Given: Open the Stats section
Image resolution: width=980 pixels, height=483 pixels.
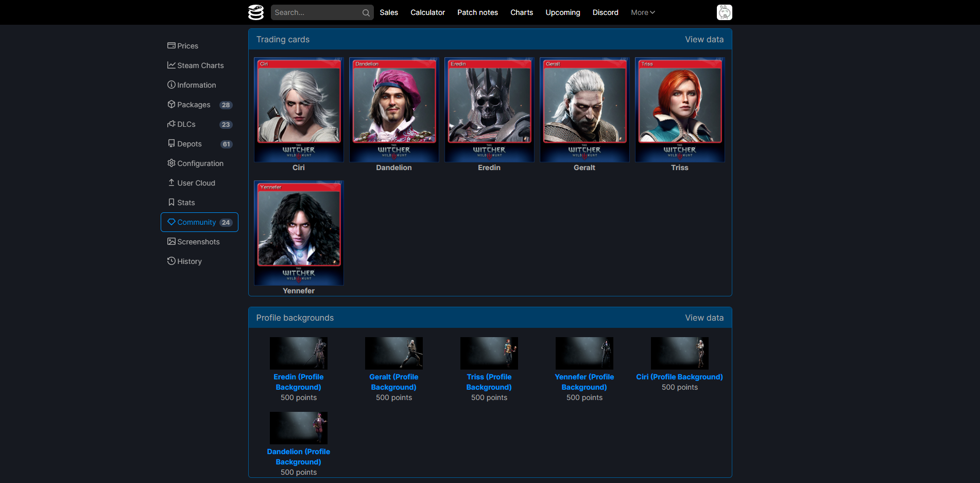Looking at the screenshot, I should [x=199, y=203].
